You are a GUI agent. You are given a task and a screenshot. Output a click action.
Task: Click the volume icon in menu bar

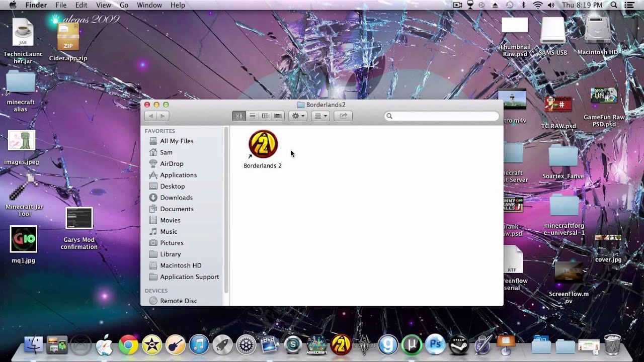[x=551, y=5]
